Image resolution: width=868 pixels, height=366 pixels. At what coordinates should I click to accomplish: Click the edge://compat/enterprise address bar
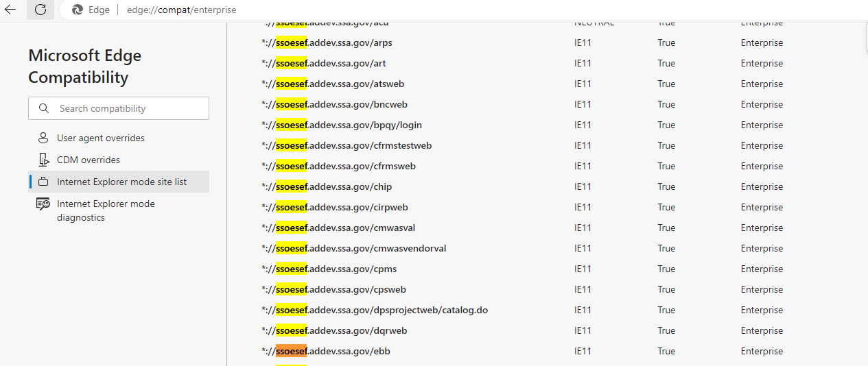(181, 10)
